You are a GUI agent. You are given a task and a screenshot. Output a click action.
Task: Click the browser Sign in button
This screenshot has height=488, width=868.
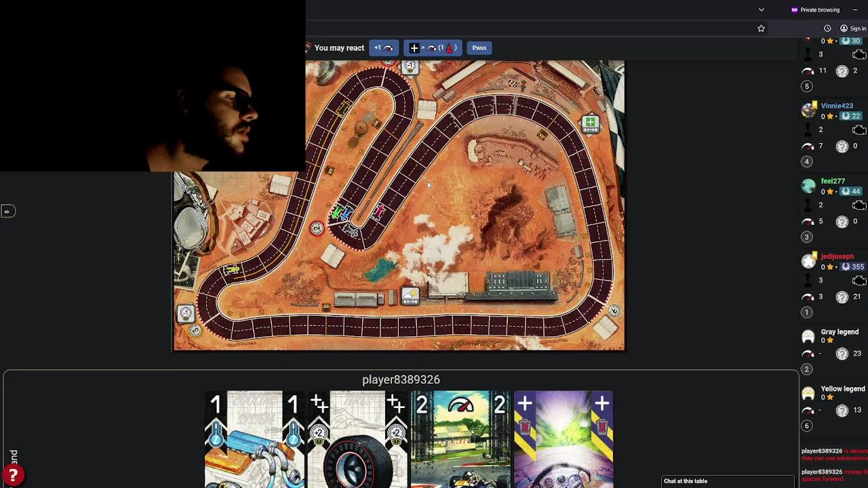(853, 28)
